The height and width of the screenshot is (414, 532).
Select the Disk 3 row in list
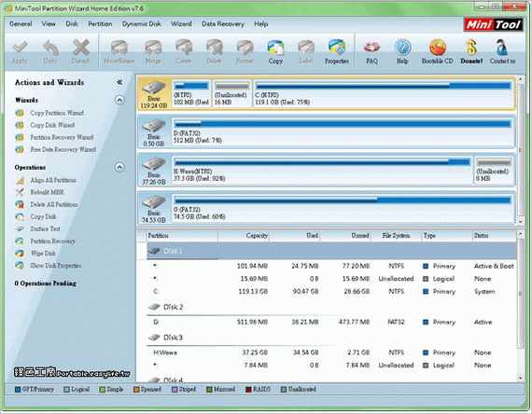coord(332,338)
